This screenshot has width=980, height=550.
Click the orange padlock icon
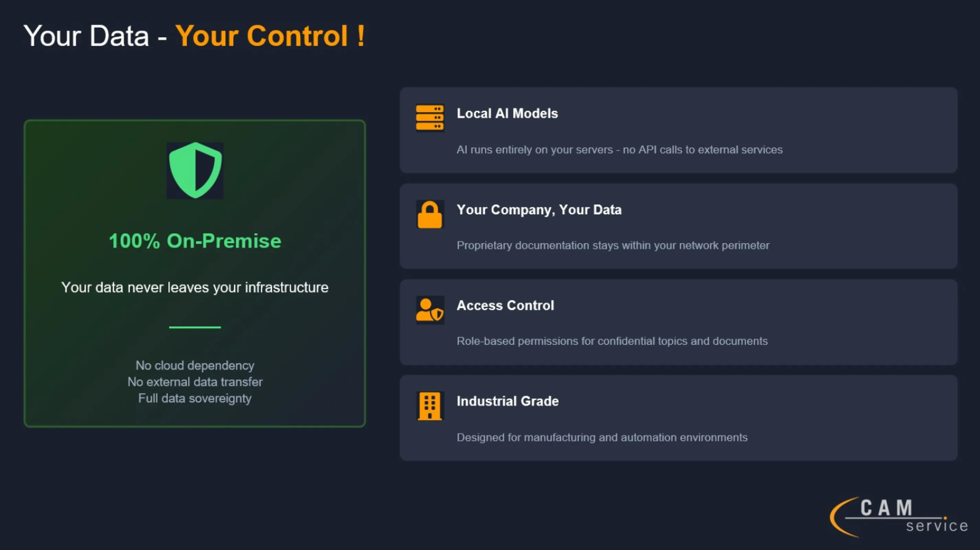(430, 214)
